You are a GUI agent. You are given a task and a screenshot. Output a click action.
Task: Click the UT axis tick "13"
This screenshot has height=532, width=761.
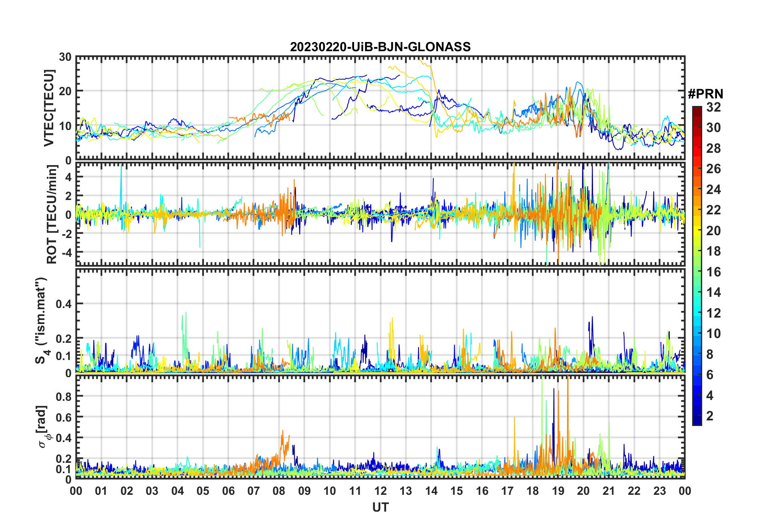(x=406, y=491)
